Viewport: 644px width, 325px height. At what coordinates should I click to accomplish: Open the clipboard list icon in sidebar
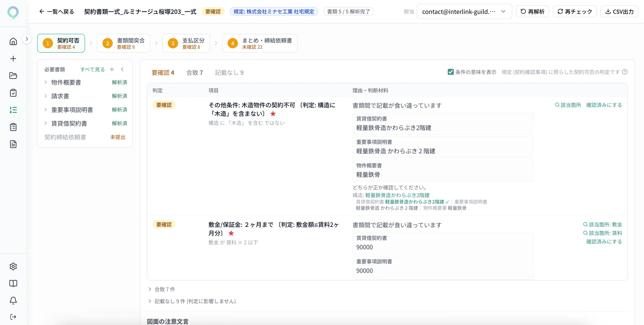pos(13,127)
